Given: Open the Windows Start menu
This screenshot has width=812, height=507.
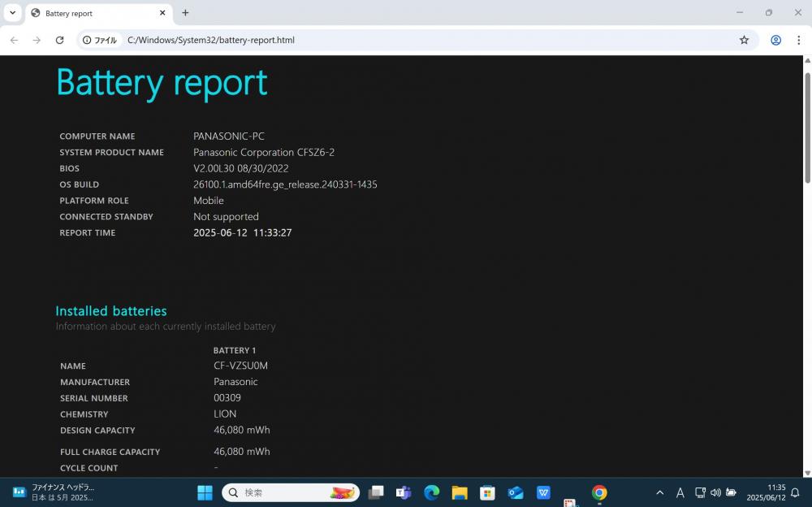Looking at the screenshot, I should coord(205,492).
